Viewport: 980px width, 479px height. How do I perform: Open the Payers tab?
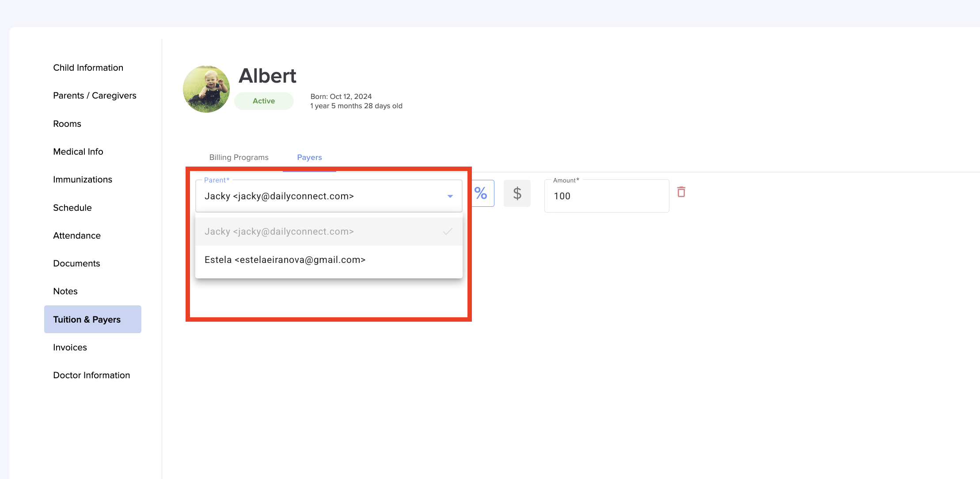[x=309, y=157]
